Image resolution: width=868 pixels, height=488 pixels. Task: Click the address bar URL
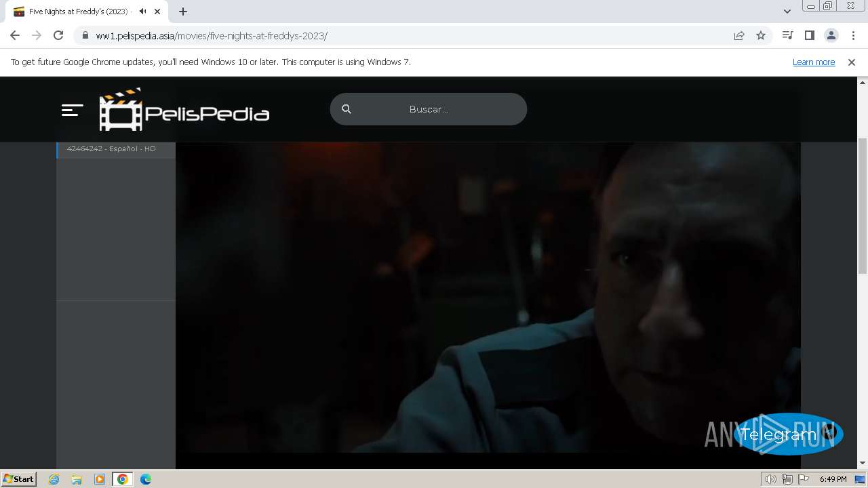coord(212,36)
